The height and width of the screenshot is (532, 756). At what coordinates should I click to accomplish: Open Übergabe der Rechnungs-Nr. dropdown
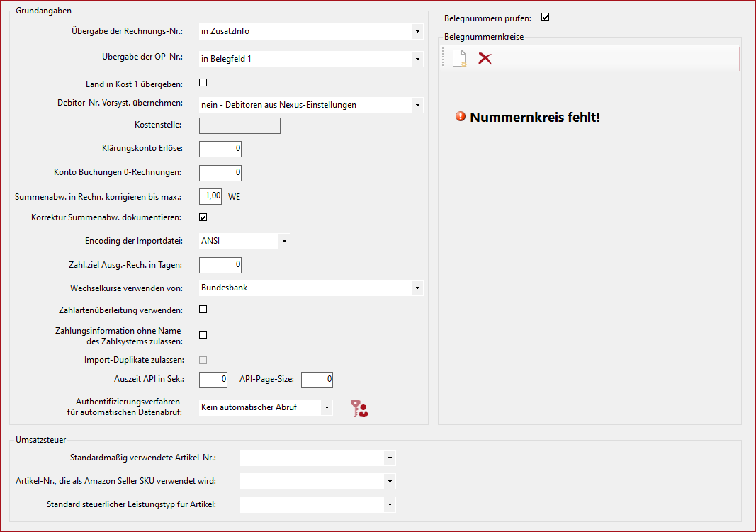coord(417,32)
